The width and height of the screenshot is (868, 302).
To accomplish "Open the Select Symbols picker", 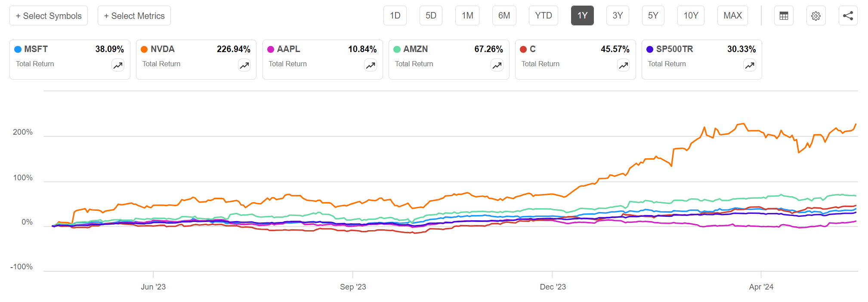I will coord(49,15).
